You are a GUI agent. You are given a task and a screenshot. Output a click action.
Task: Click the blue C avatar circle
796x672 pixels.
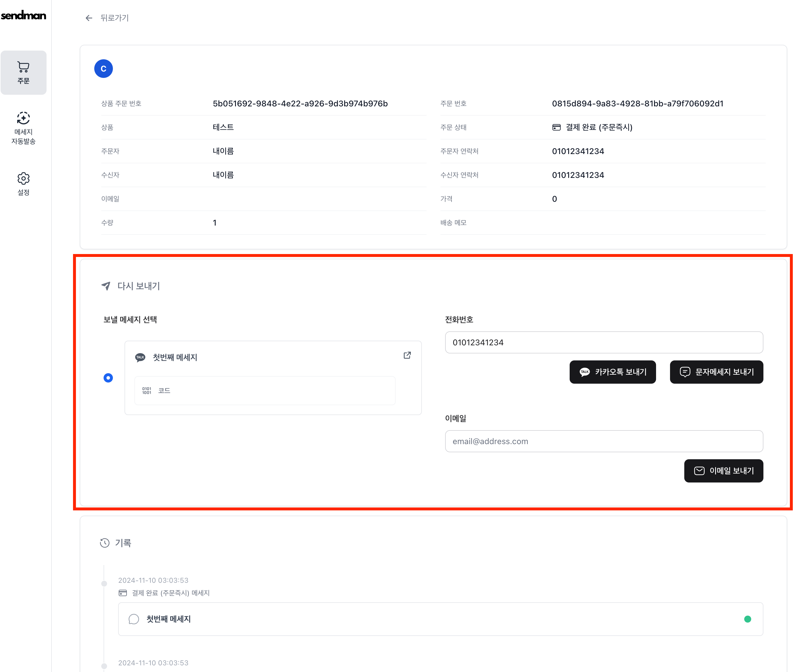[103, 69]
